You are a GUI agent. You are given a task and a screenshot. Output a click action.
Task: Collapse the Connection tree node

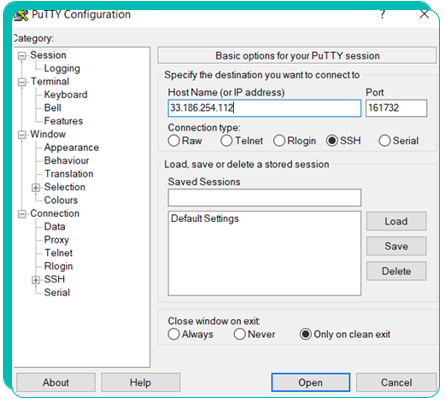[22, 214]
